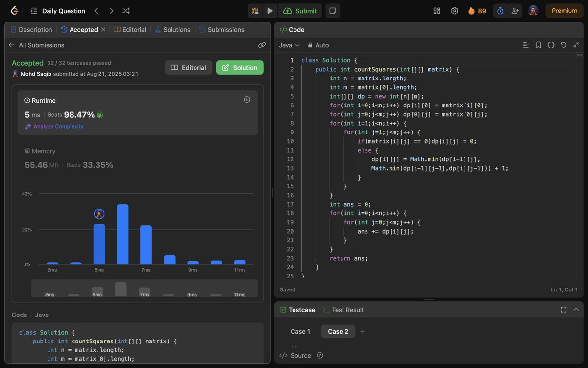This screenshot has height=368, width=588.
Task: Start the timer stopwatch icon
Action: tap(500, 11)
